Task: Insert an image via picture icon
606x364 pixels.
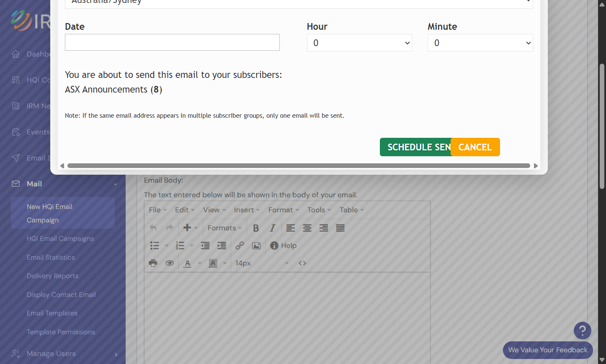Action: (x=256, y=245)
